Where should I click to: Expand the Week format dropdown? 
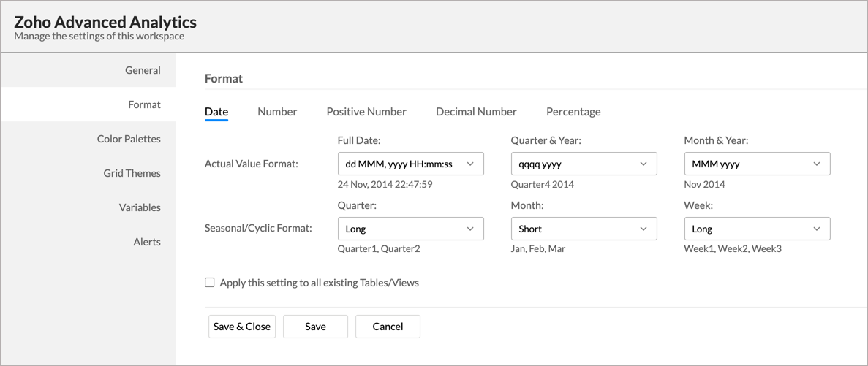point(757,229)
